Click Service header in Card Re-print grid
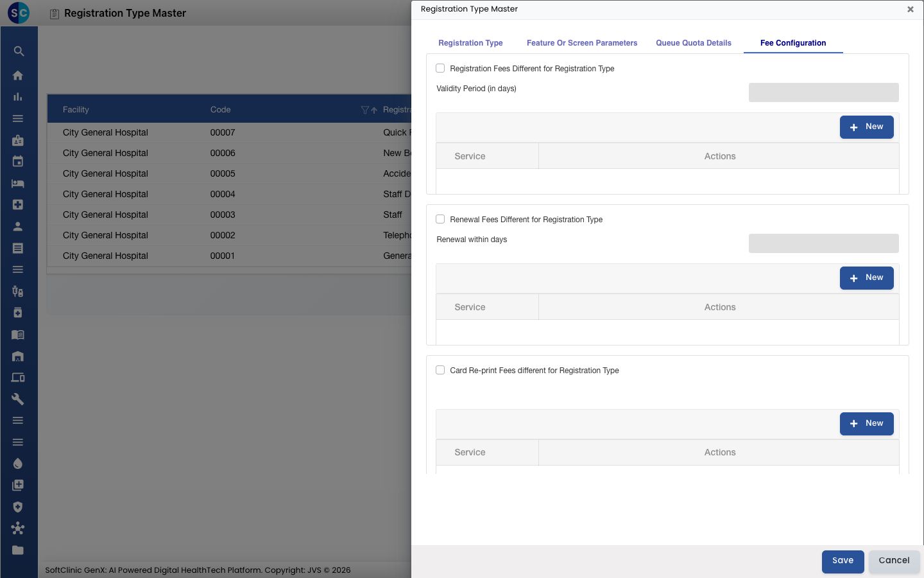 (x=488, y=452)
